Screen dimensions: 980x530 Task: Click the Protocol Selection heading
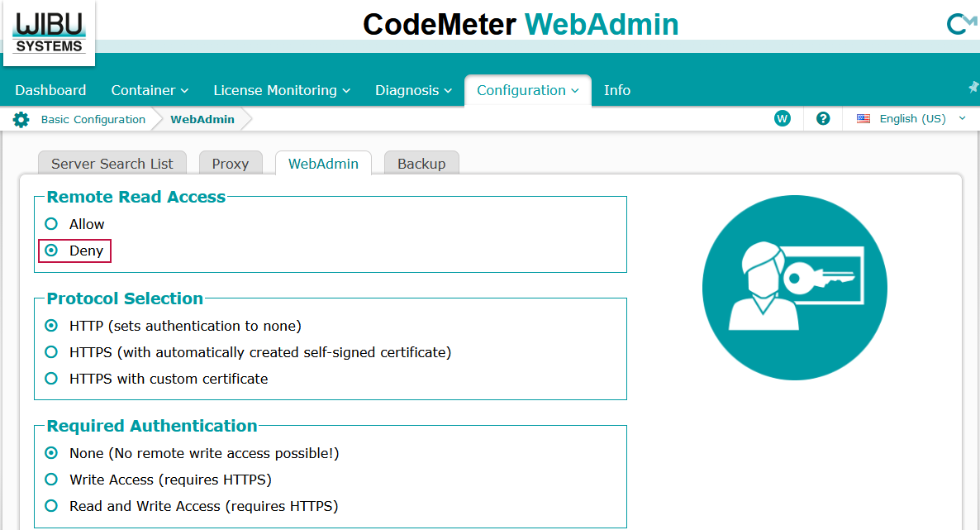(x=125, y=298)
